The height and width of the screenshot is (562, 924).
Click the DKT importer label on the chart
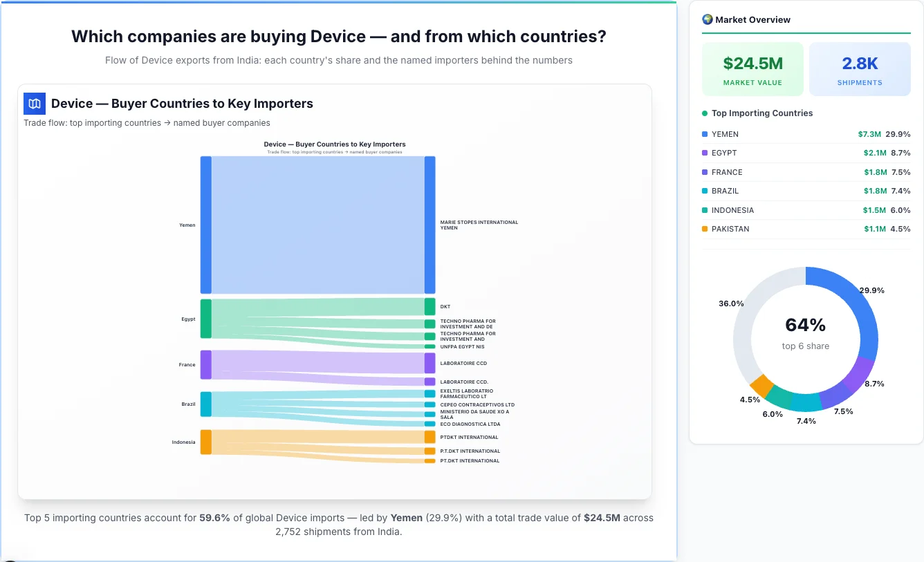click(445, 306)
